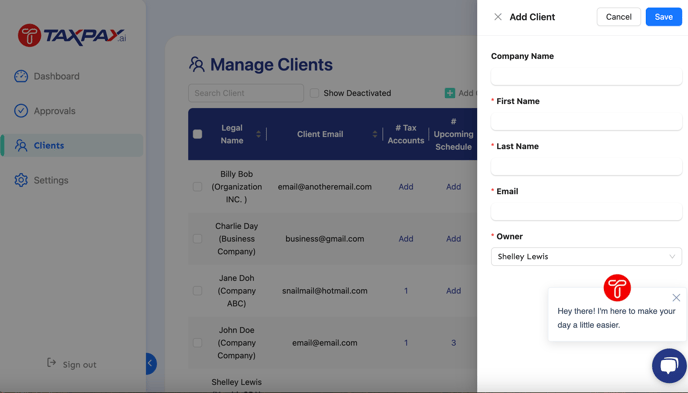Tick the select-all checkbox in table header
Image resolution: width=688 pixels, height=393 pixels.
coord(197,134)
